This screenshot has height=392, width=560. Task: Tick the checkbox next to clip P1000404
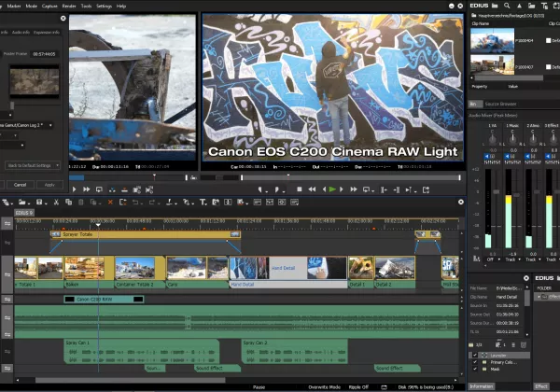tap(548, 41)
